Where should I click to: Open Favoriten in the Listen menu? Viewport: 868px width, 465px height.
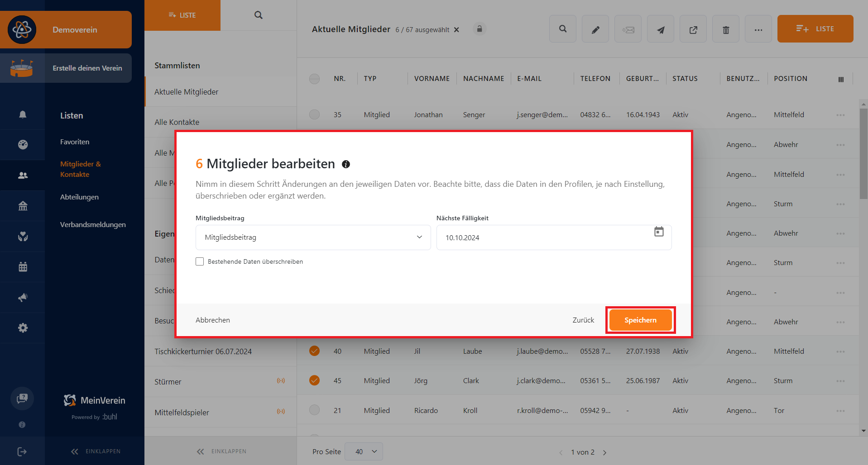(75, 142)
